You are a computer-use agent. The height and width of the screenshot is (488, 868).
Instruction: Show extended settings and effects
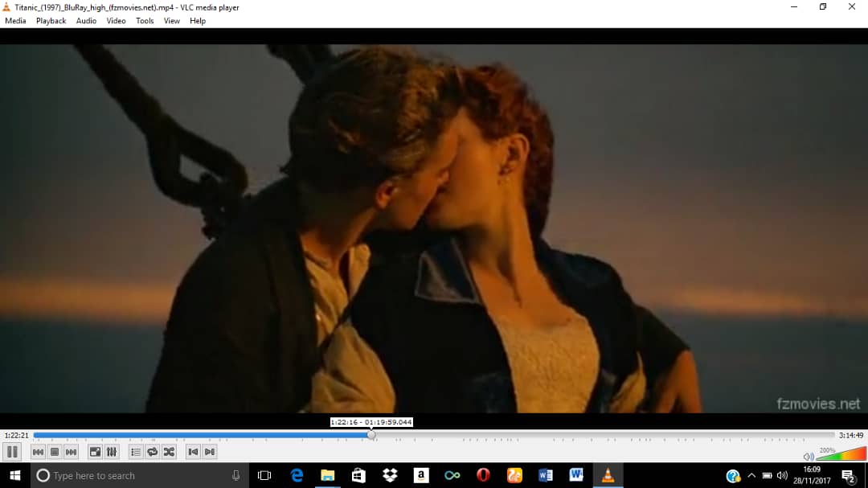point(112,452)
